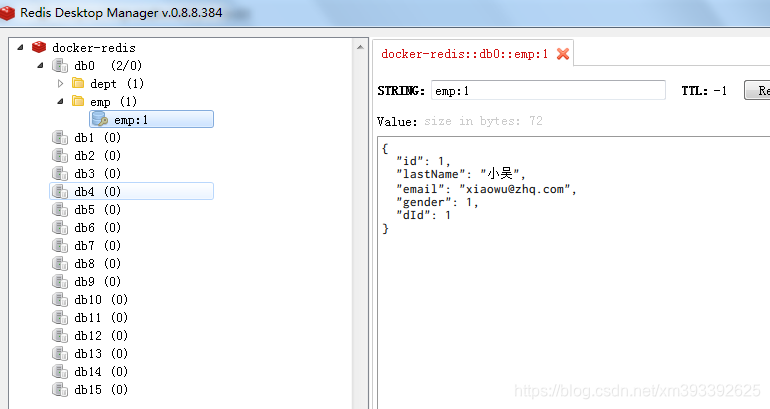Click the "id": 1 line
The width and height of the screenshot is (770, 409).
click(x=423, y=161)
